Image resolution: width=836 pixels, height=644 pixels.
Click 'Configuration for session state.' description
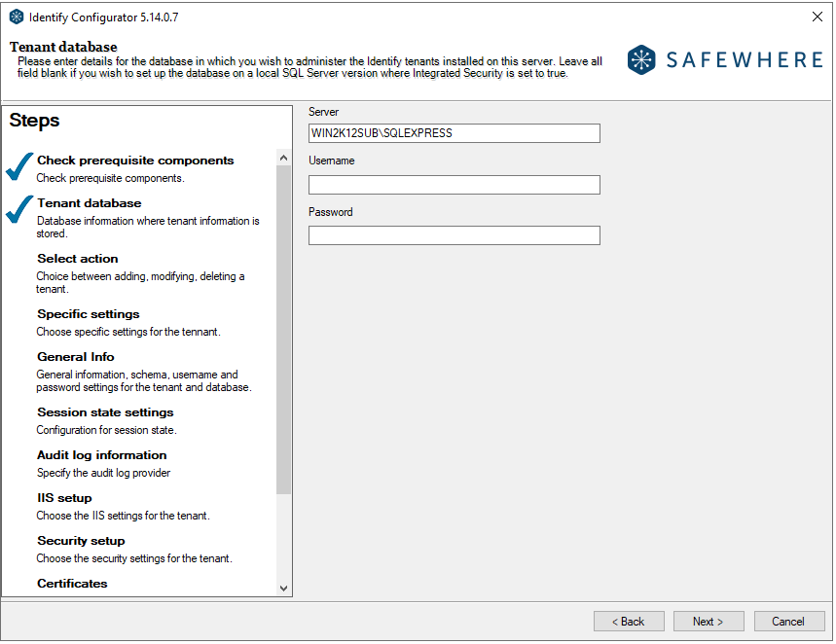(x=107, y=430)
